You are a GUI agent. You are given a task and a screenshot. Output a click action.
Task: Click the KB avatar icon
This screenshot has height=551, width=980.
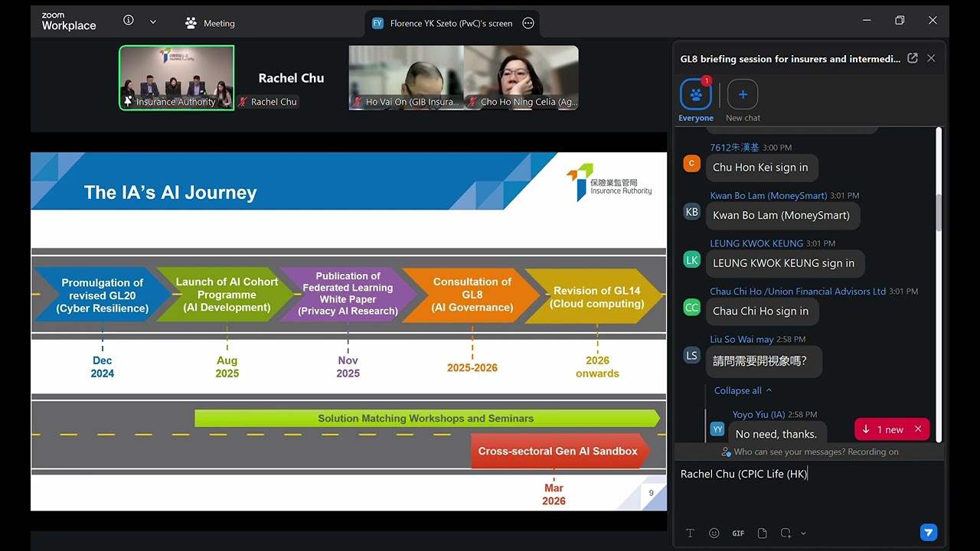[692, 211]
